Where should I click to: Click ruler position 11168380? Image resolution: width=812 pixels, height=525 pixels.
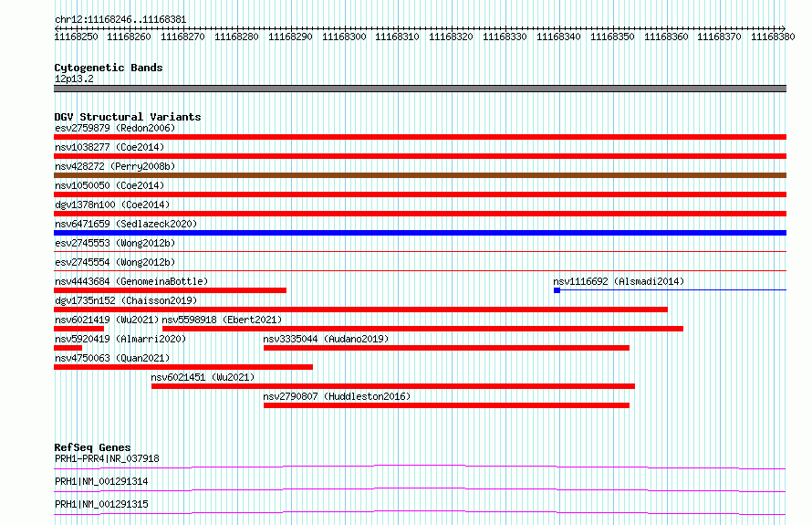pos(773,37)
